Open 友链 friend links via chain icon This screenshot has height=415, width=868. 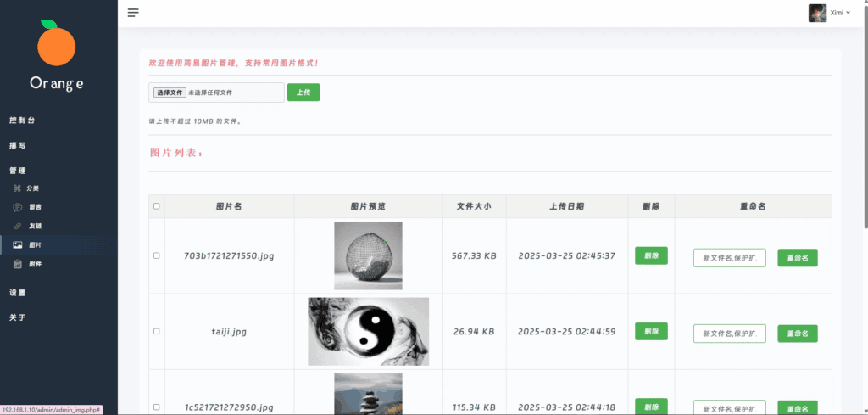[x=17, y=226]
